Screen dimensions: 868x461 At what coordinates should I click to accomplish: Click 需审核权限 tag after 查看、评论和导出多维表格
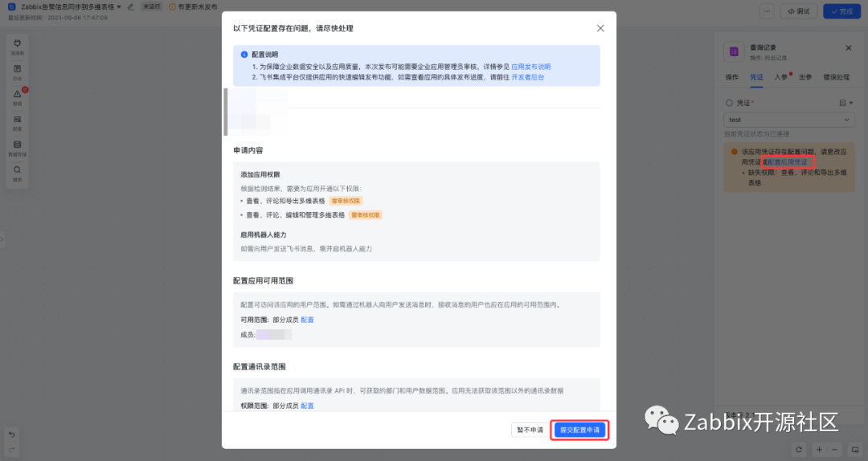pos(346,201)
